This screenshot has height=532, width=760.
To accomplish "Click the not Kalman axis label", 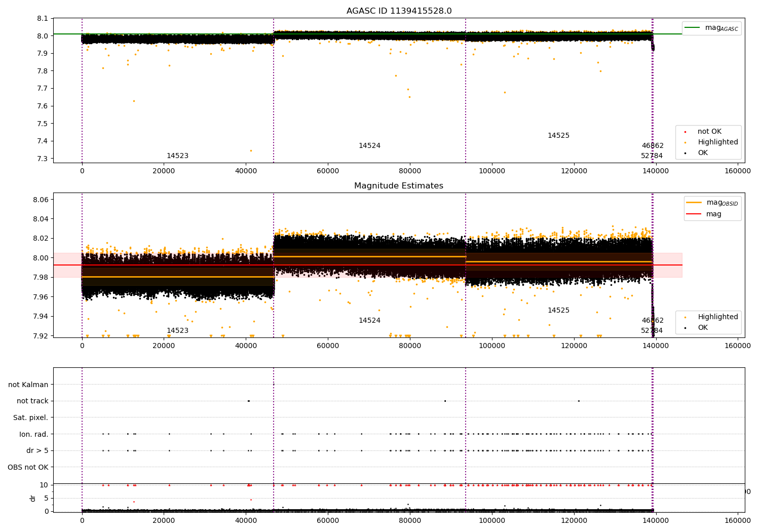I will [28, 385].
